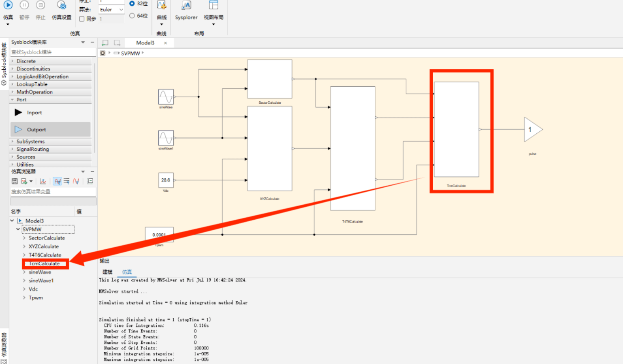Expand the SectorCalculate tree node
Screen dimensions: 623x364
click(x=24, y=238)
